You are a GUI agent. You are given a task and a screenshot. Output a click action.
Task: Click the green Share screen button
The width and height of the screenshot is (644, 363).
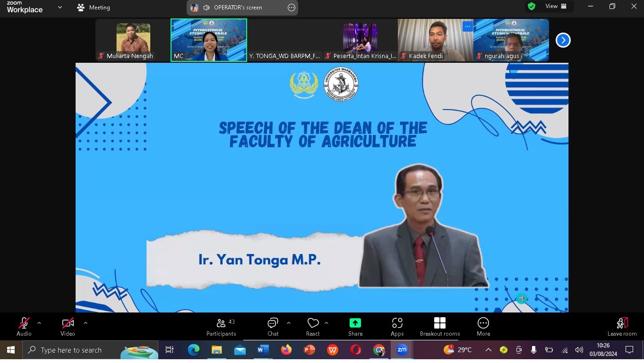(355, 327)
